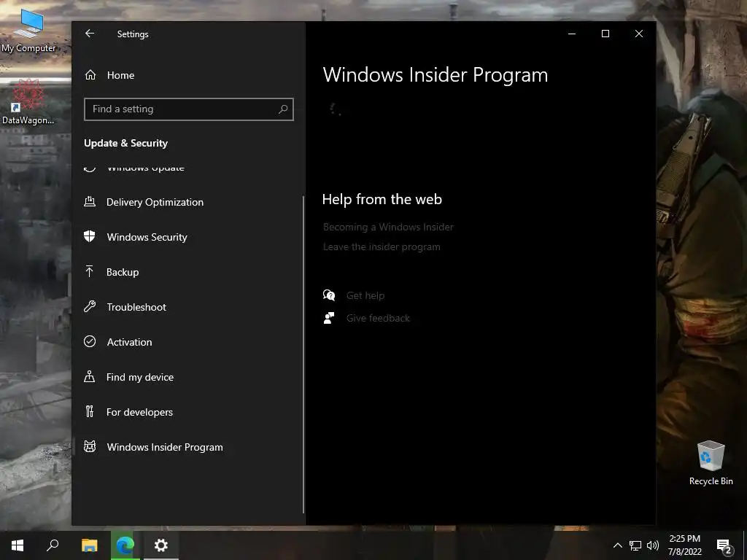This screenshot has width=747, height=560.
Task: Go back using the Settings back arrow
Action: (90, 34)
